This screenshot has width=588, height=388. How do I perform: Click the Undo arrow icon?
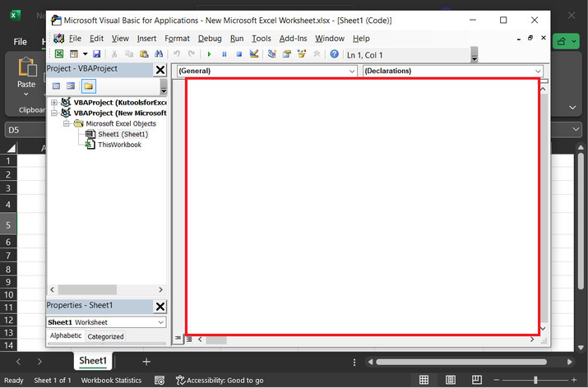point(177,54)
